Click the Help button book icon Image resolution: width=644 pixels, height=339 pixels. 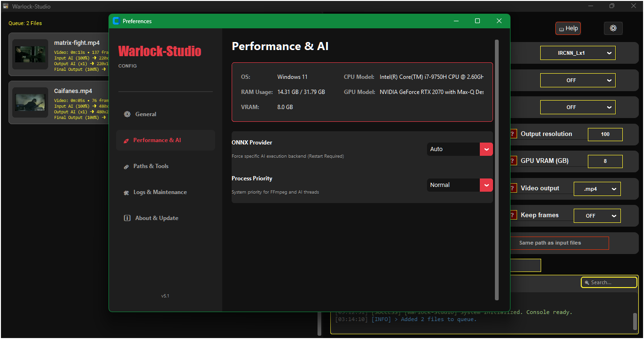[561, 29]
